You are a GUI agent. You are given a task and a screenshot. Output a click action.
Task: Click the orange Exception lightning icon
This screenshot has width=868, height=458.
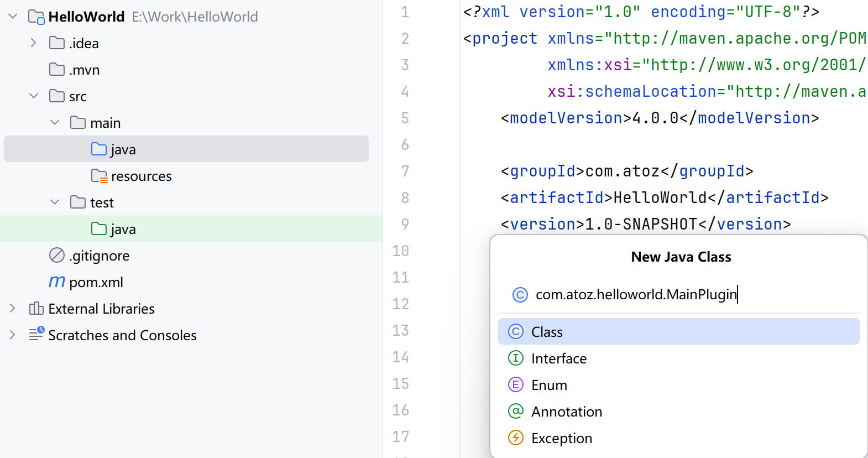(x=515, y=438)
